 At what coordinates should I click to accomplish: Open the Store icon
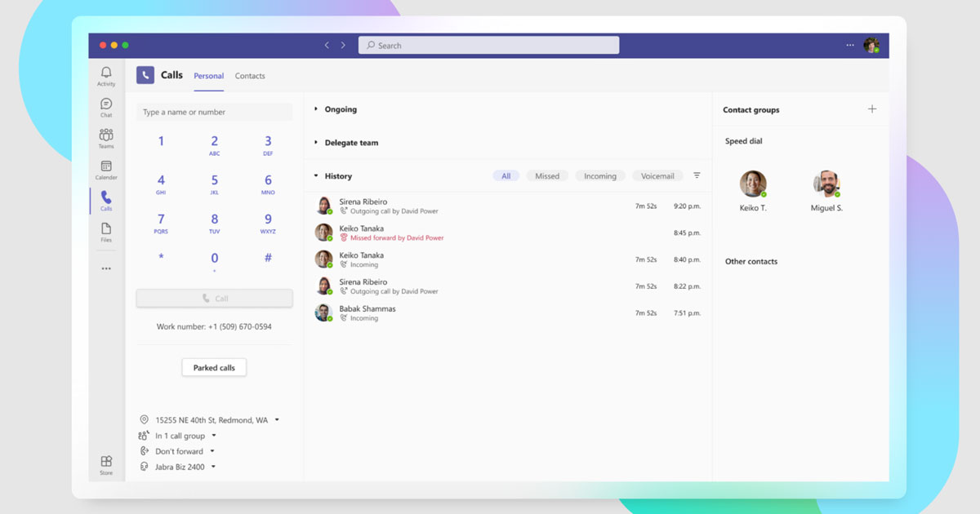click(106, 465)
